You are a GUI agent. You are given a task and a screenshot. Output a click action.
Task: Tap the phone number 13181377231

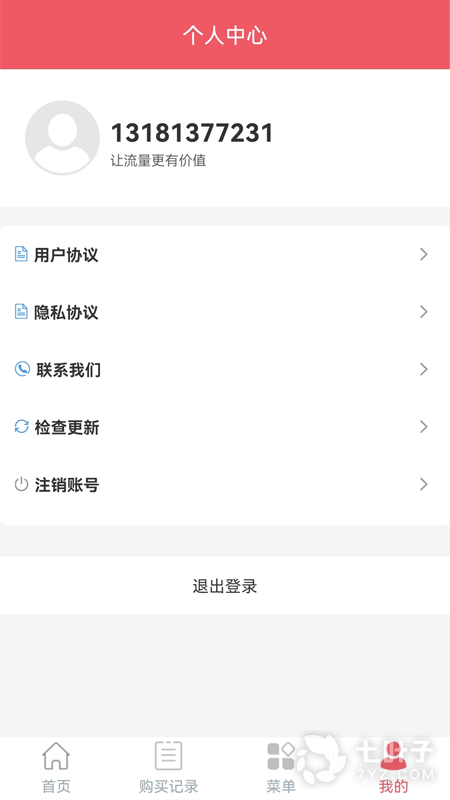coord(192,133)
